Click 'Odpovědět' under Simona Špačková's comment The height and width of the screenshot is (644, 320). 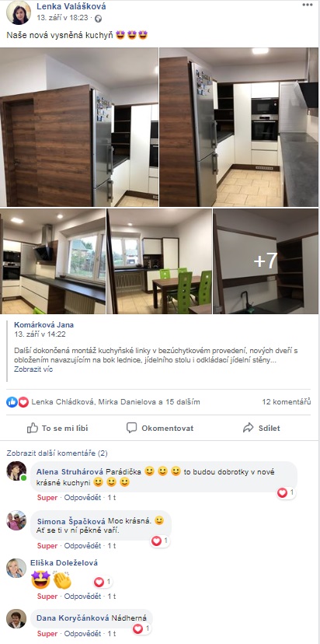click(82, 546)
